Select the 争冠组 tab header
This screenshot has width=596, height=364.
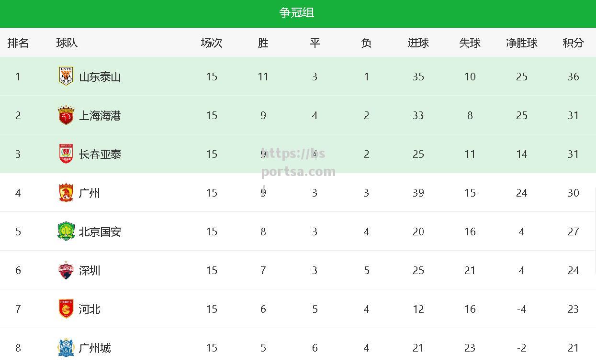point(297,13)
